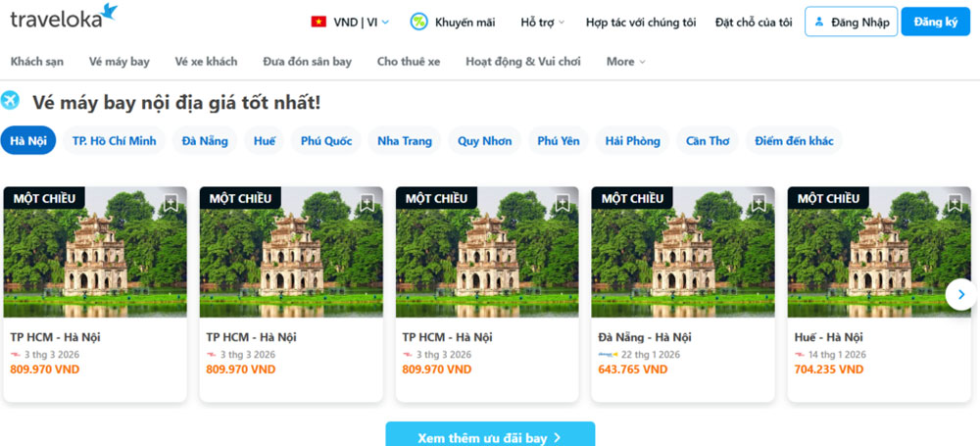The width and height of the screenshot is (980, 446).
Task: Click the Traveloka logo
Action: (x=64, y=18)
